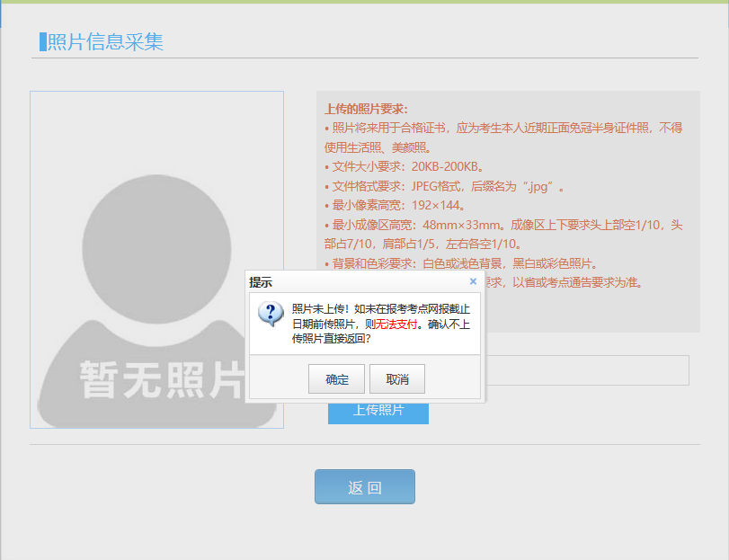Viewport: 729px width, 560px height.
Task: Close the 提示 dialog with the X
Action: 473,281
